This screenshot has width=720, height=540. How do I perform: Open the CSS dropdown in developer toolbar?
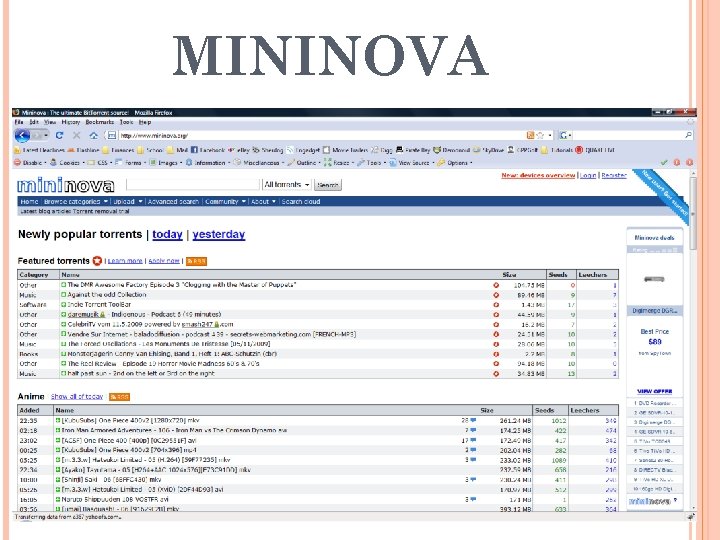pyautogui.click(x=100, y=163)
